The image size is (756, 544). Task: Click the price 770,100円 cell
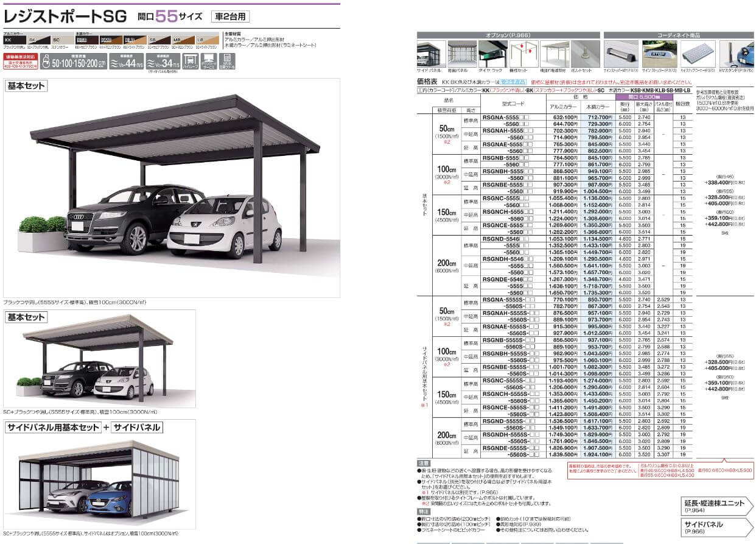[x=565, y=299]
